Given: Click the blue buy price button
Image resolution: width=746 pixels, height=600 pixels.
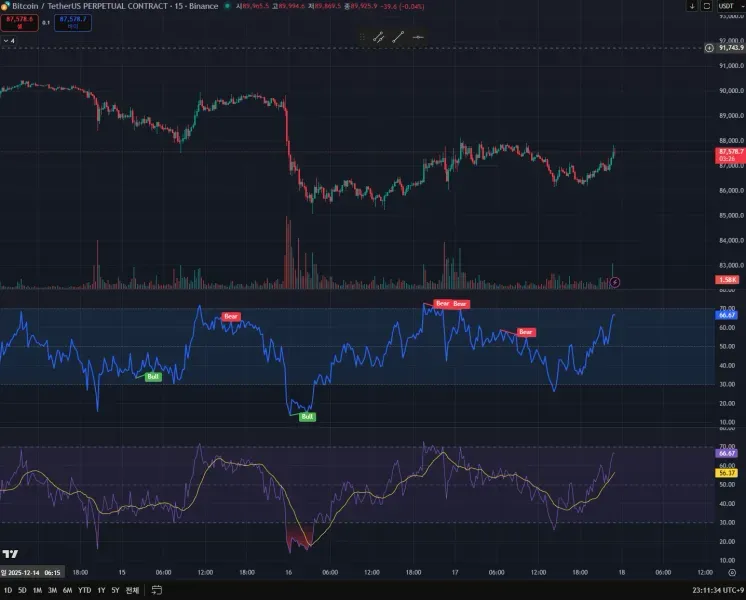Looking at the screenshot, I should (73, 22).
